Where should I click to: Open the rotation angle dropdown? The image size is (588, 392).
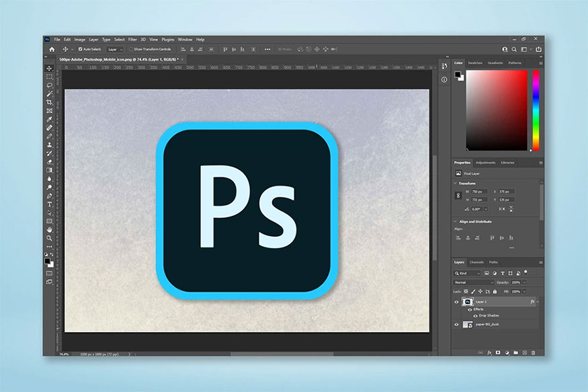(x=486, y=209)
